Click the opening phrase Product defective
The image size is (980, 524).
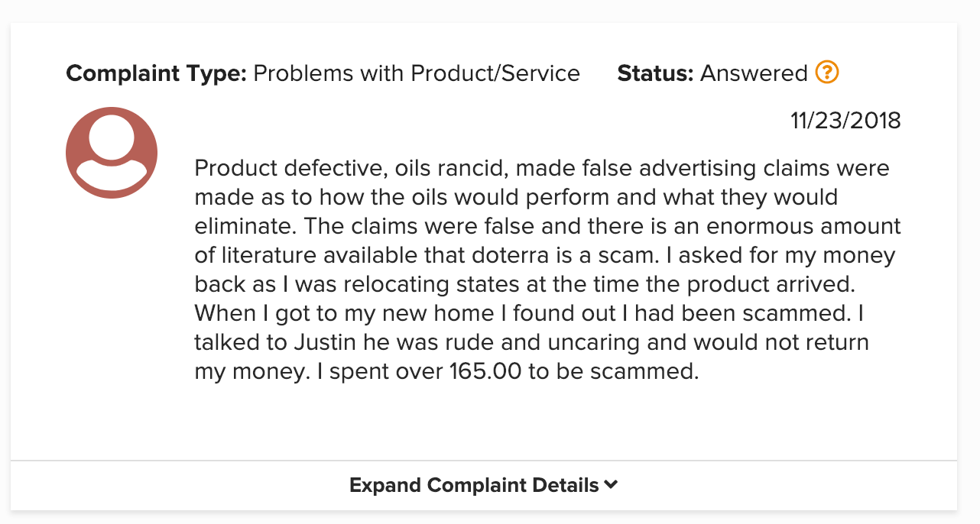click(269, 167)
